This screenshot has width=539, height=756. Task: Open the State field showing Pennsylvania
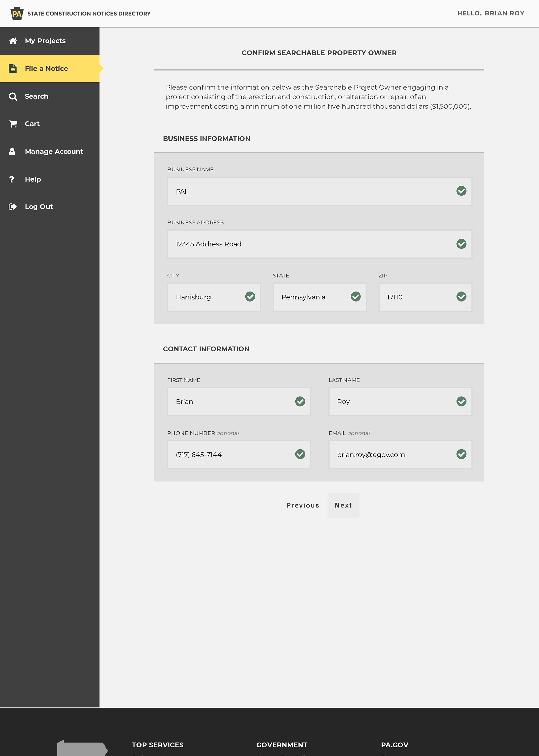(312, 297)
